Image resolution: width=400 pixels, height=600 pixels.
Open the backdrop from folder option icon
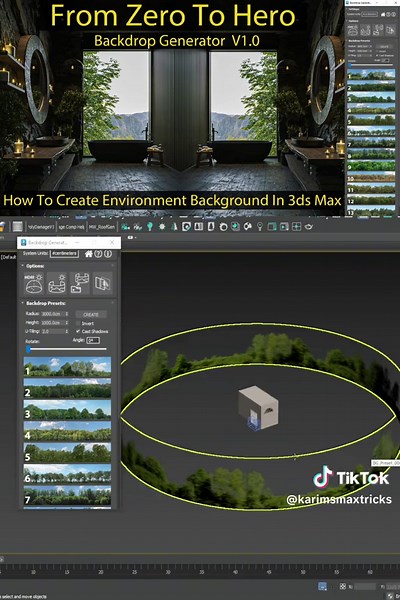(x=80, y=283)
